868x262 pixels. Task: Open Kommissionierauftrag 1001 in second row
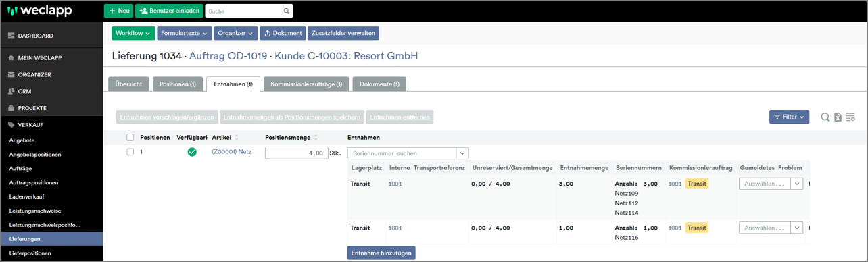(675, 228)
